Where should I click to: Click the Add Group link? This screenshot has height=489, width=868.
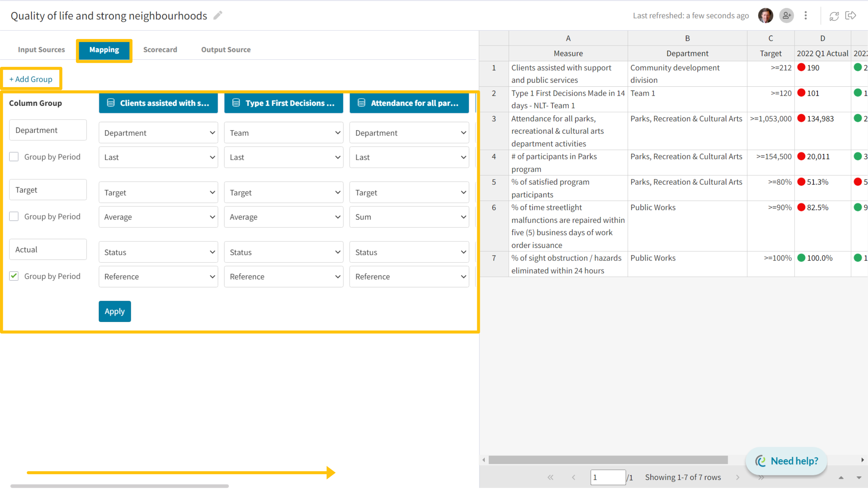31,79
